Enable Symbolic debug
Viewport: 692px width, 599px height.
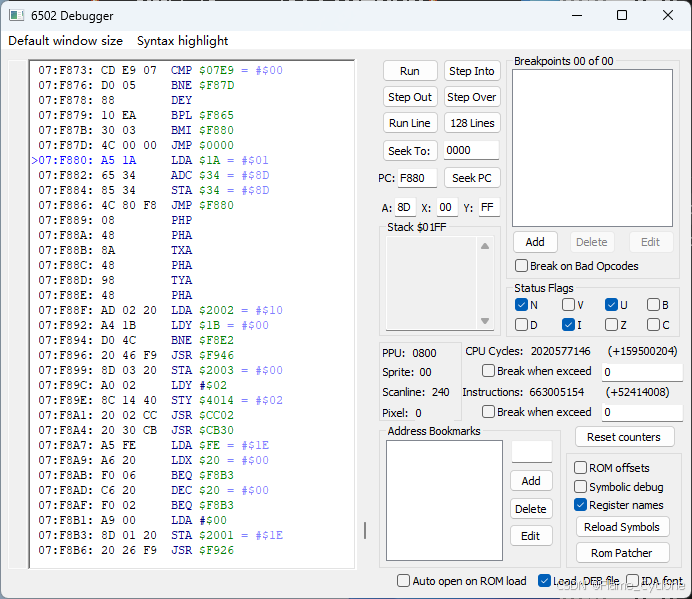tap(619, 487)
